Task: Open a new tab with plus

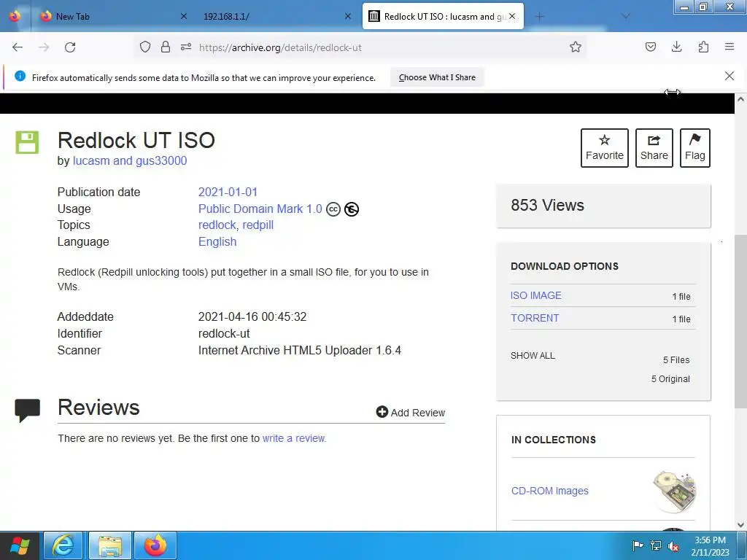Action: [539, 17]
